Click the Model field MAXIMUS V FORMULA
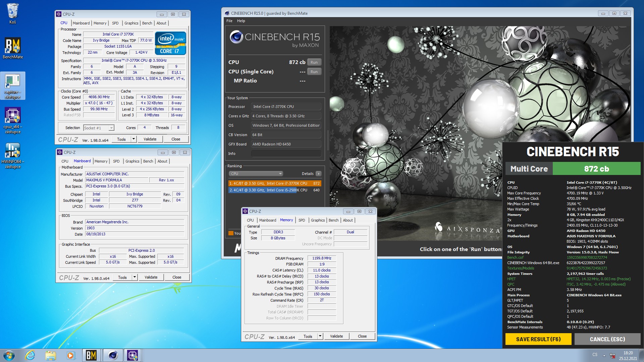The height and width of the screenshot is (362, 644). 117,180
